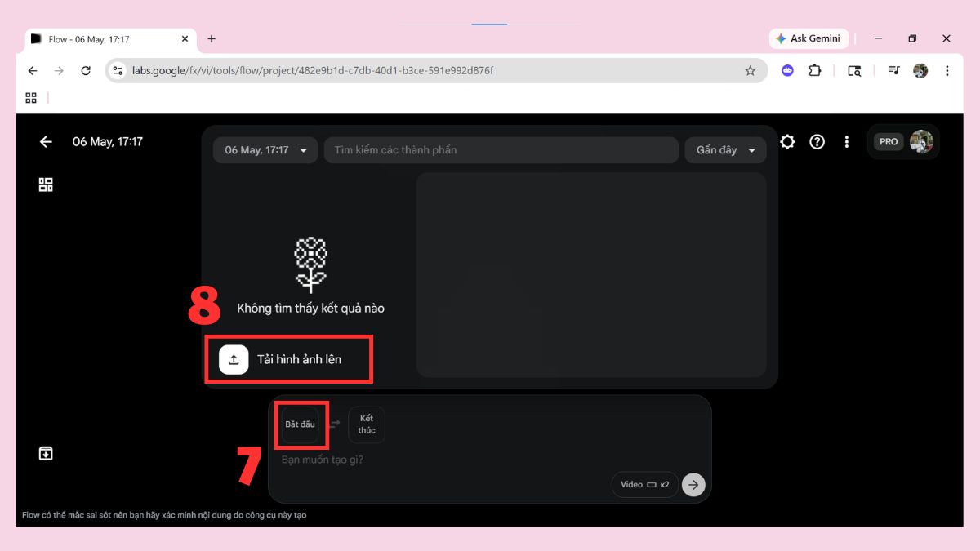This screenshot has height=551, width=980.
Task: Choose the Kết thúc end frame slot
Action: 367,424
